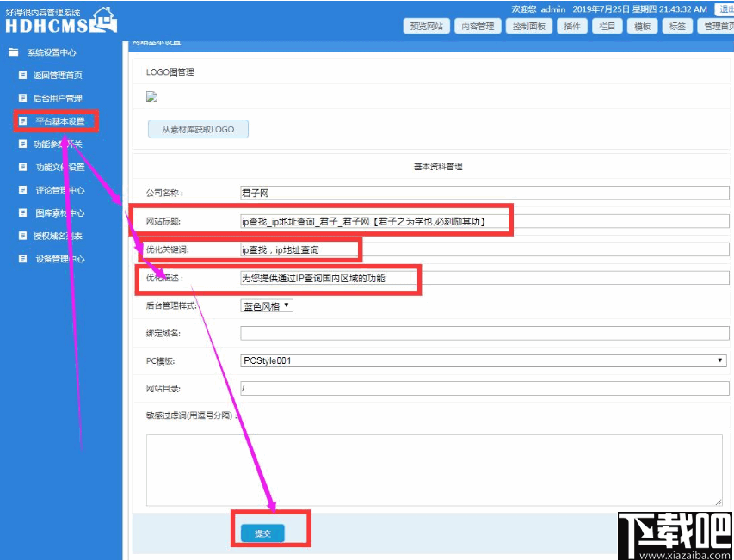
Task: Click the LOGO图管理 heading text
Action: coord(170,72)
